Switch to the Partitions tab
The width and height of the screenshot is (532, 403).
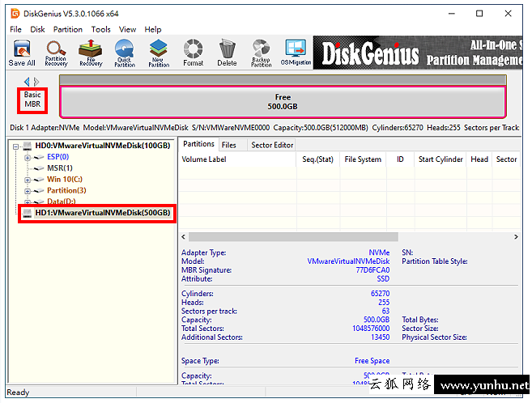coord(198,144)
